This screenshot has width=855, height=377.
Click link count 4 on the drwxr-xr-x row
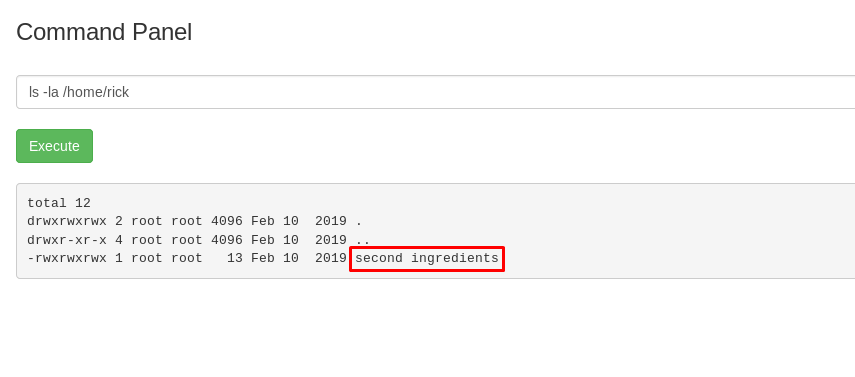[119, 240]
